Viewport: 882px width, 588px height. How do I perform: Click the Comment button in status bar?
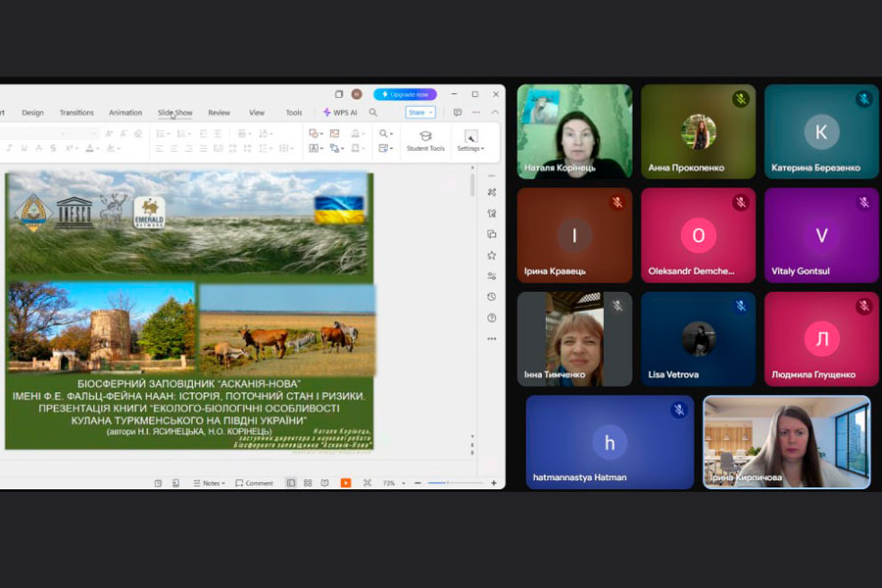tap(254, 483)
